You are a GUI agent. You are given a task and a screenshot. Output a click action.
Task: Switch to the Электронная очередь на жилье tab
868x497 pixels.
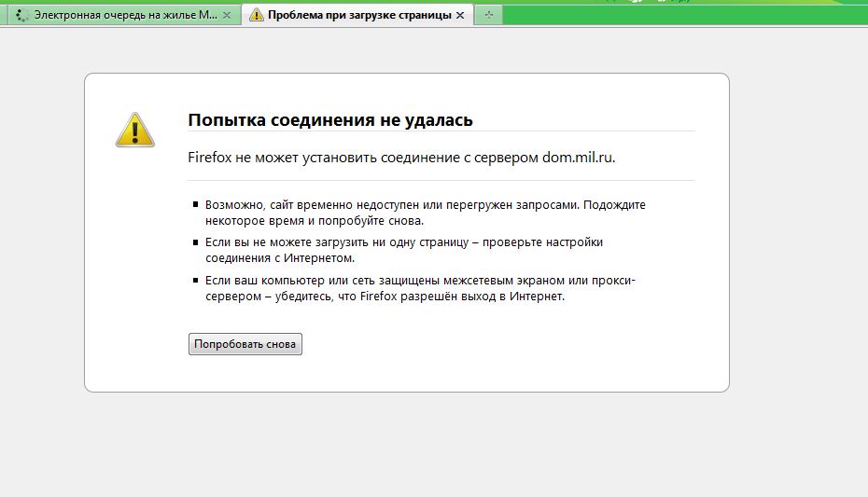126,16
